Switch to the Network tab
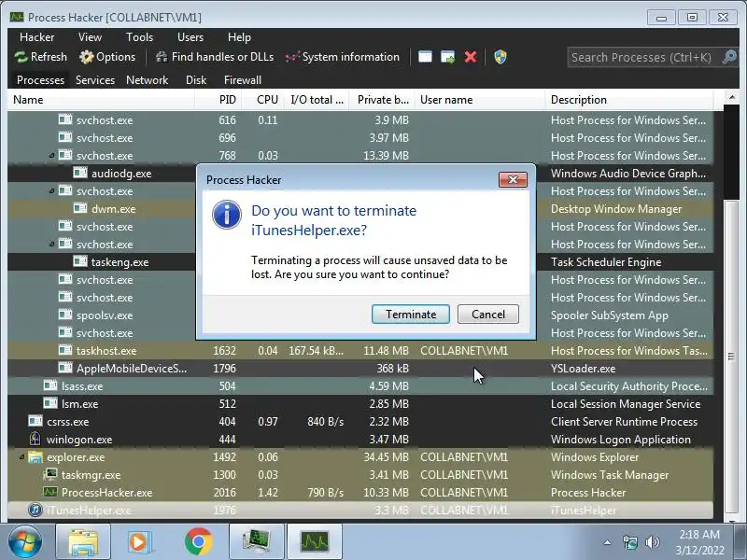Screen dimensions: 747x560 [x=147, y=80]
